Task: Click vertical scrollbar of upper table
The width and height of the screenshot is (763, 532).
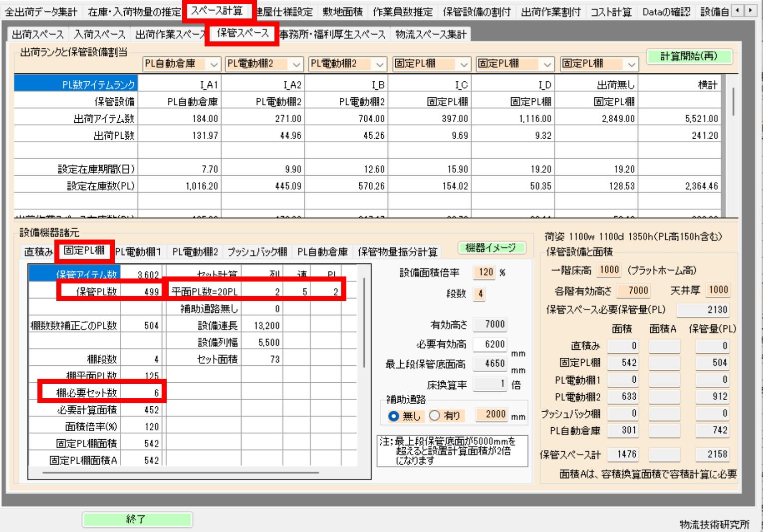Action: [x=733, y=102]
